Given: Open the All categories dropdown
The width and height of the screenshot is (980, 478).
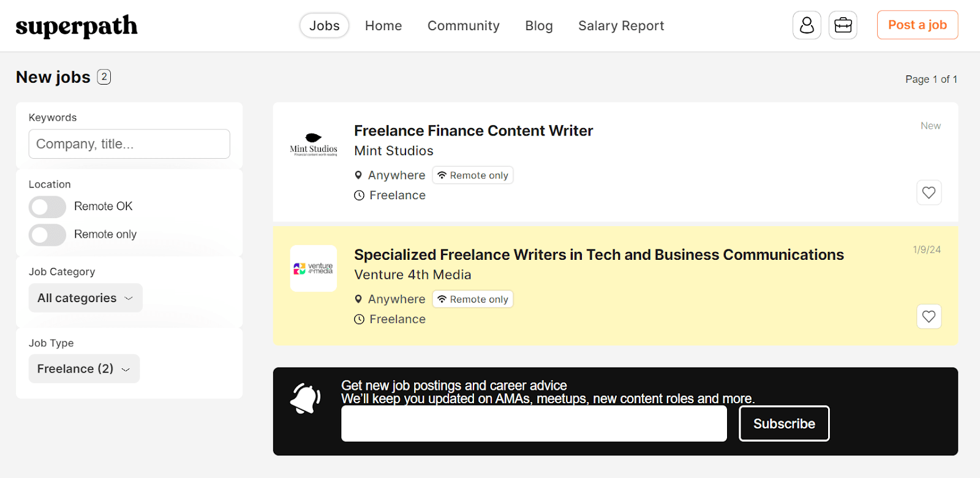Looking at the screenshot, I should (x=85, y=298).
